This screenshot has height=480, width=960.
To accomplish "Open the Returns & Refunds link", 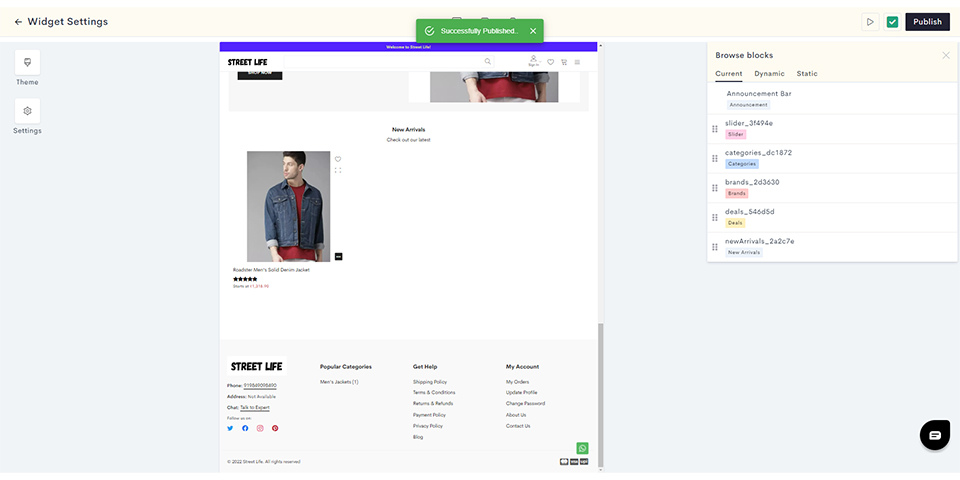I will click(433, 403).
